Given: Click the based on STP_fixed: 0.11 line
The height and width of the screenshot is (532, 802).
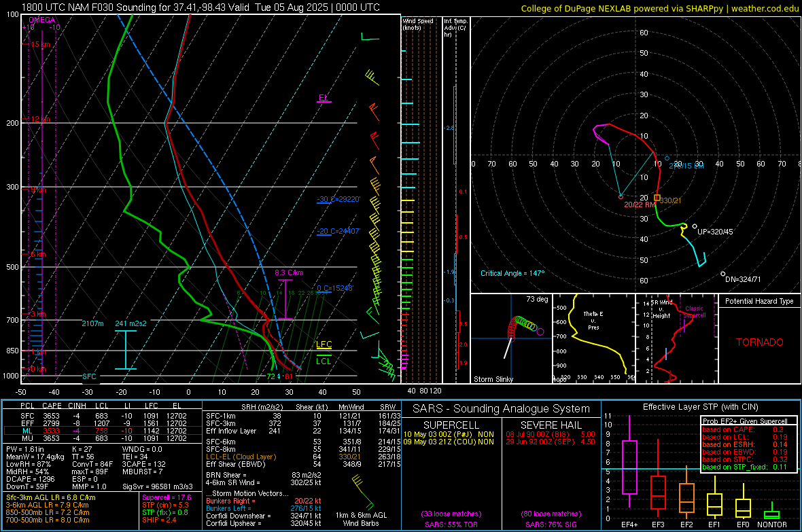Looking at the screenshot, I should click(744, 467).
